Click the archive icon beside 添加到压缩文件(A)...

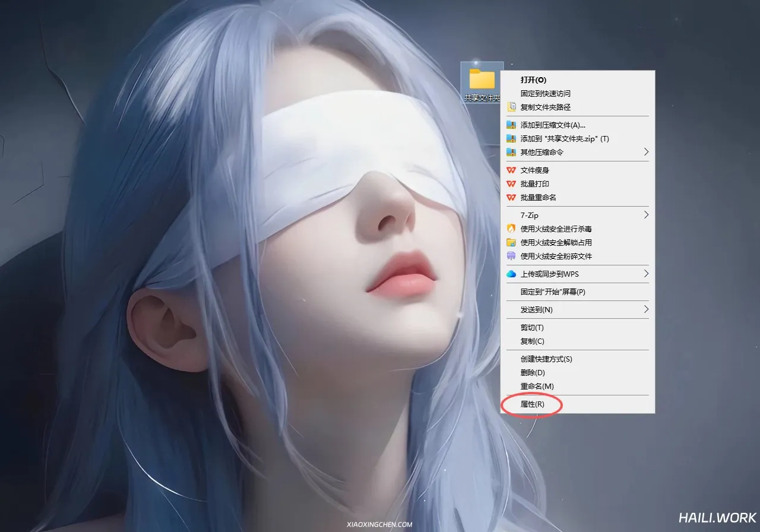[x=511, y=125]
